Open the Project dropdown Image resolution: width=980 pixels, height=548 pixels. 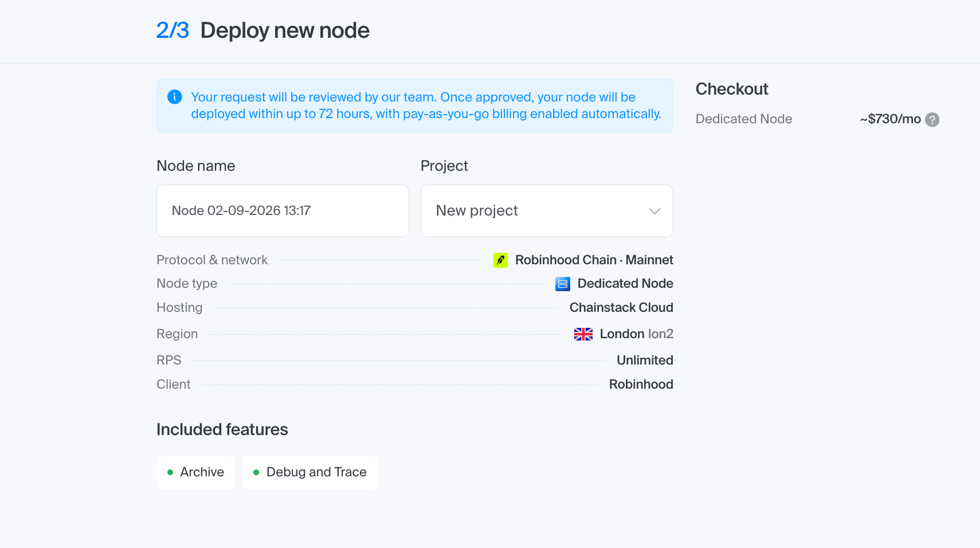(x=547, y=211)
